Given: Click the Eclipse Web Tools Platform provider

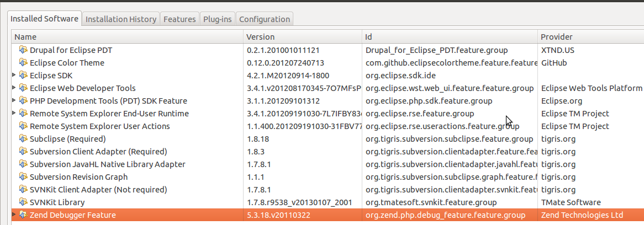Looking at the screenshot, I should (x=592, y=88).
